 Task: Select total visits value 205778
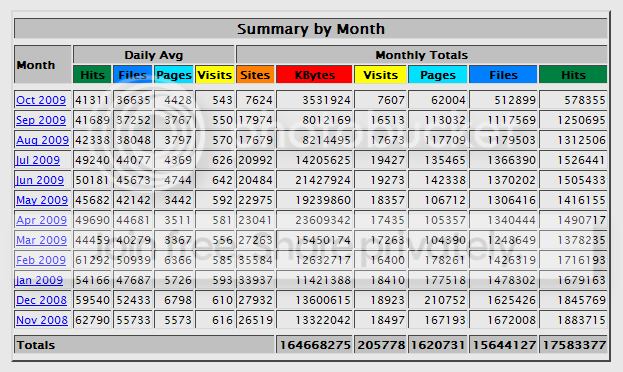[380, 345]
